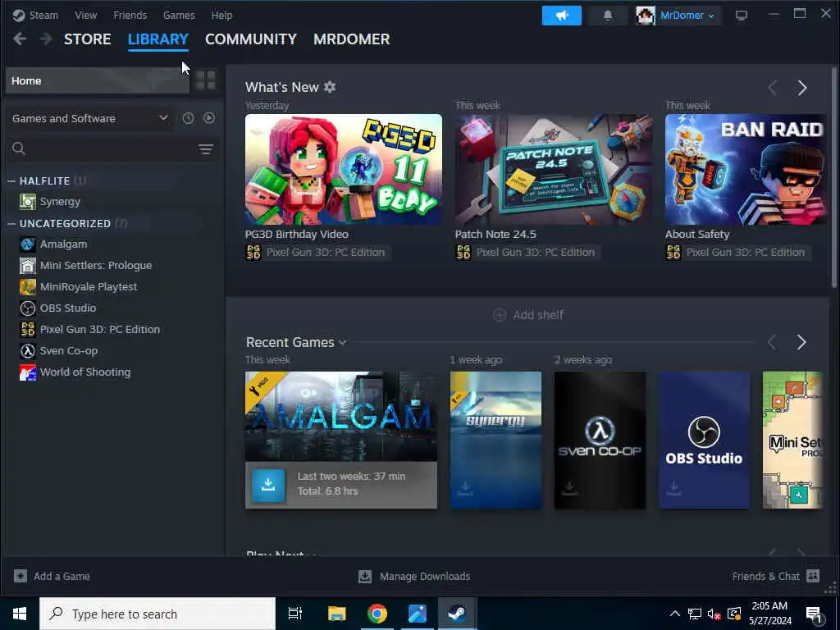This screenshot has height=630, width=840.
Task: Collapse the HALFLITE category
Action: 11,181
